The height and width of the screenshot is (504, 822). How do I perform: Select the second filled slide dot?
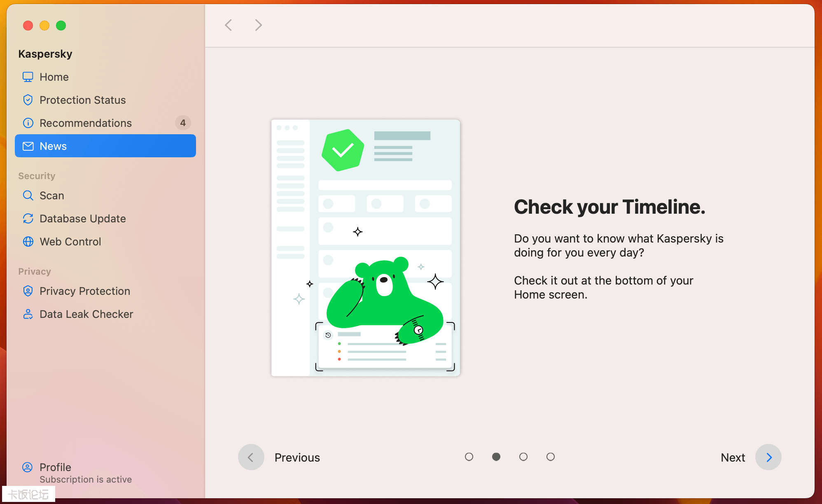click(496, 457)
